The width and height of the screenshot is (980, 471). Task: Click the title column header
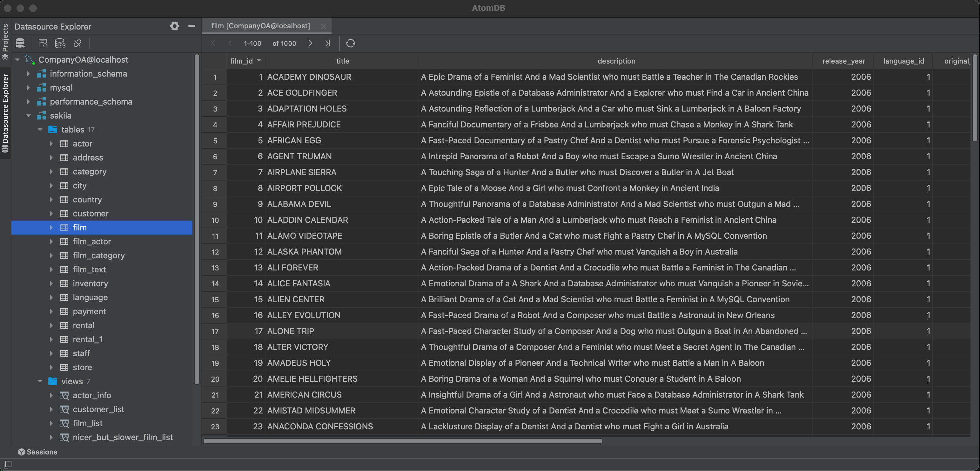point(342,61)
